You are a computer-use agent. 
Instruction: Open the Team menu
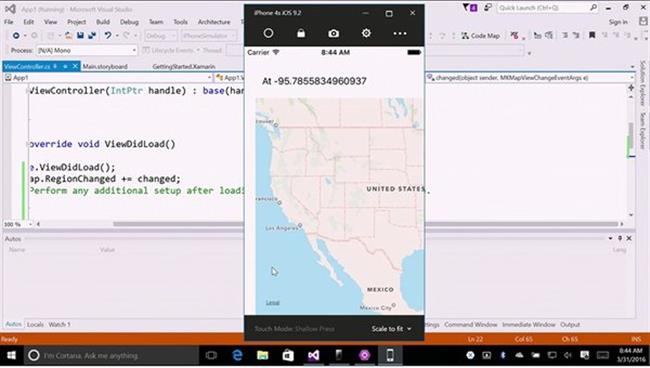tap(156, 22)
